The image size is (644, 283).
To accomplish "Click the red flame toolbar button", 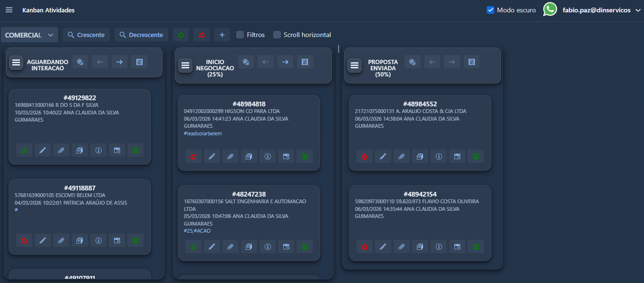I will [202, 35].
